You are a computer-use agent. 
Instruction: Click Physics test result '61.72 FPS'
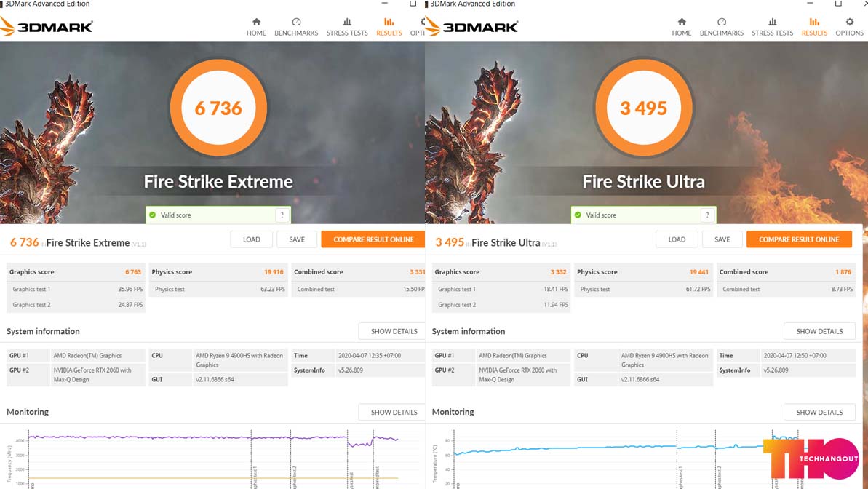point(698,289)
